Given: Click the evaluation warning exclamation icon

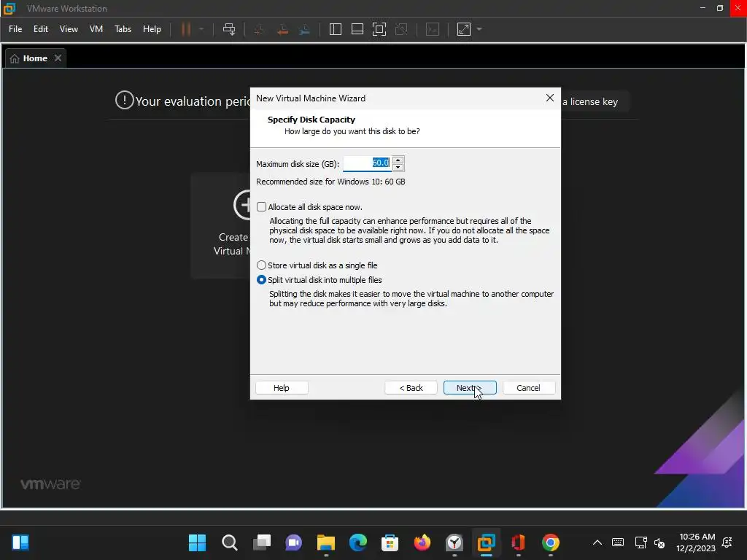Looking at the screenshot, I should click(124, 100).
